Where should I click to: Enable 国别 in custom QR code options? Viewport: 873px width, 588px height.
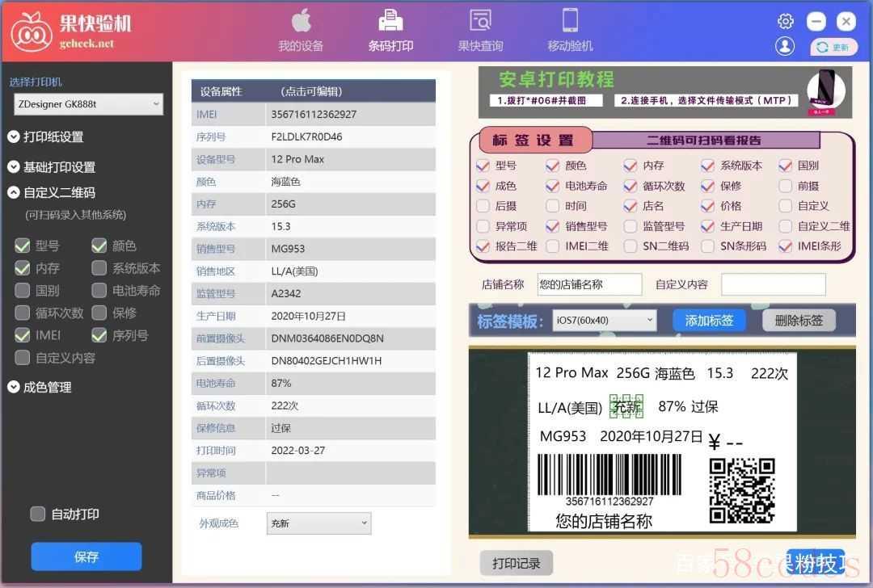click(23, 291)
